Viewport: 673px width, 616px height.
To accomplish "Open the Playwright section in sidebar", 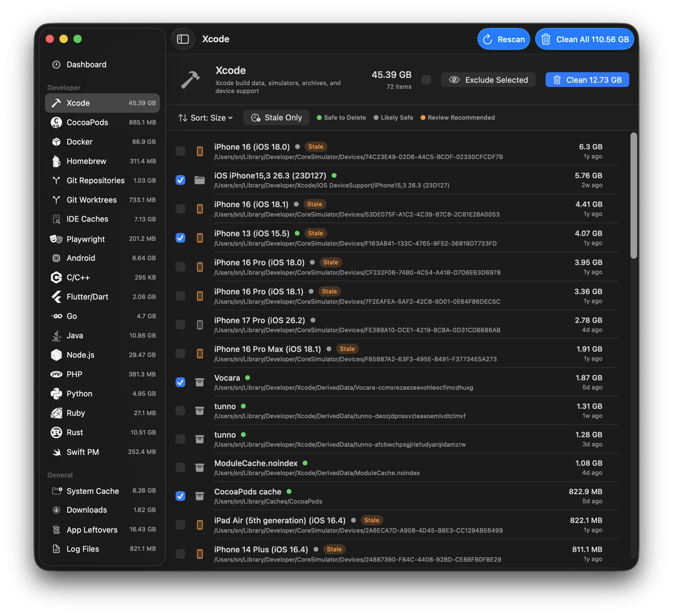I will [85, 239].
